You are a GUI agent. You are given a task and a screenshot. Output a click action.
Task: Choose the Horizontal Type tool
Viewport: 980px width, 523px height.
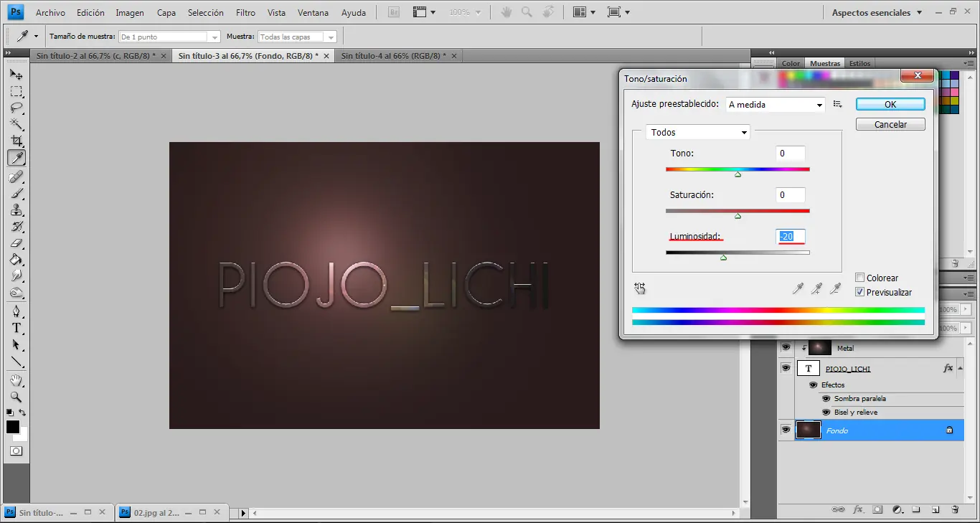(16, 328)
